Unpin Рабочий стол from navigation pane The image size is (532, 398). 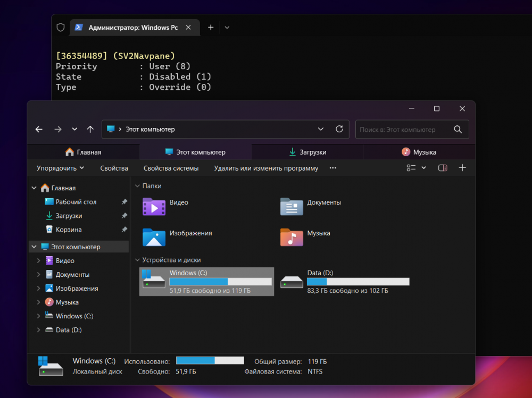pos(124,202)
